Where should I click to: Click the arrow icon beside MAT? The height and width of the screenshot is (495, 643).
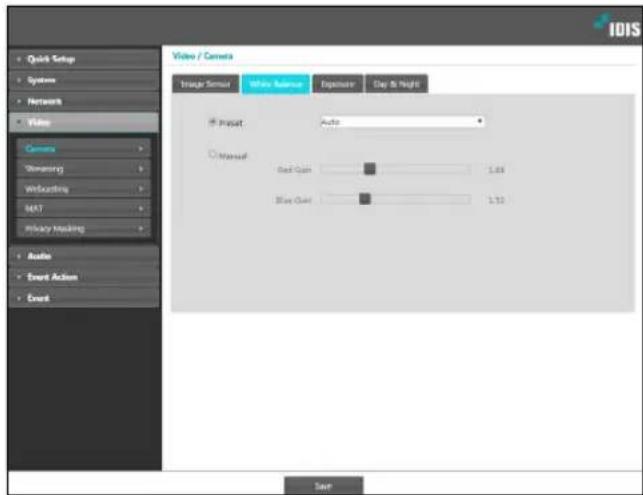tap(141, 209)
